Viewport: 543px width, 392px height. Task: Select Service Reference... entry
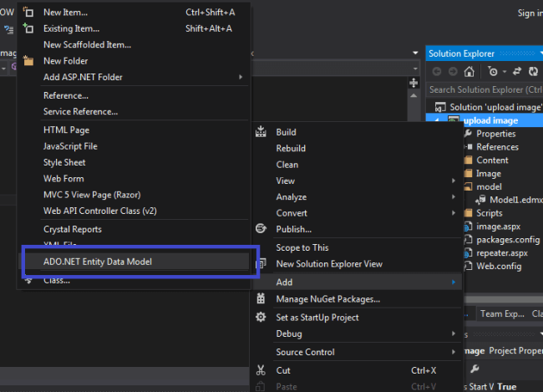[80, 112]
